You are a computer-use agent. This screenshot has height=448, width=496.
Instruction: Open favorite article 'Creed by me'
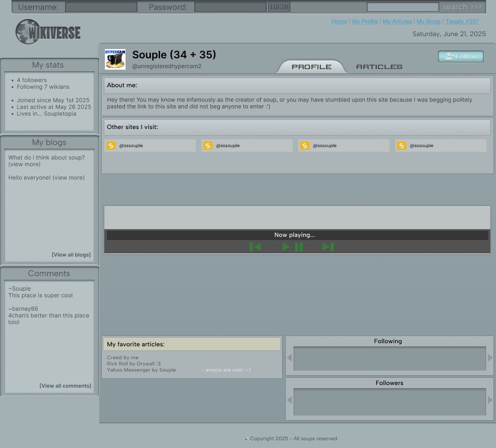(x=123, y=358)
